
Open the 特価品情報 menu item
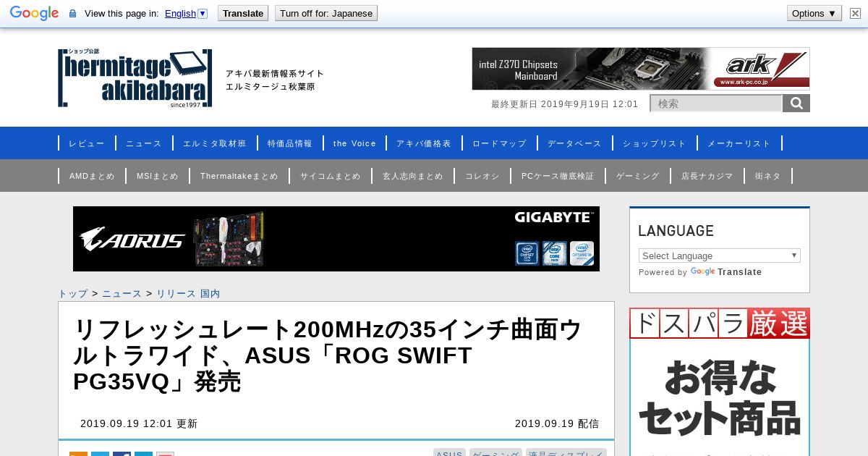pyautogui.click(x=290, y=143)
